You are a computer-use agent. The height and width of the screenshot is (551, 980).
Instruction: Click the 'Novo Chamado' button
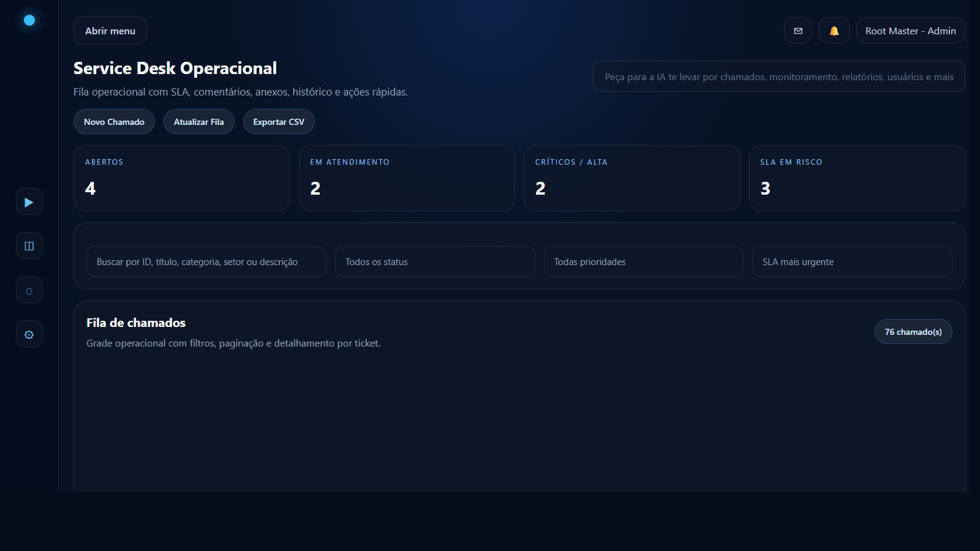pyautogui.click(x=114, y=121)
